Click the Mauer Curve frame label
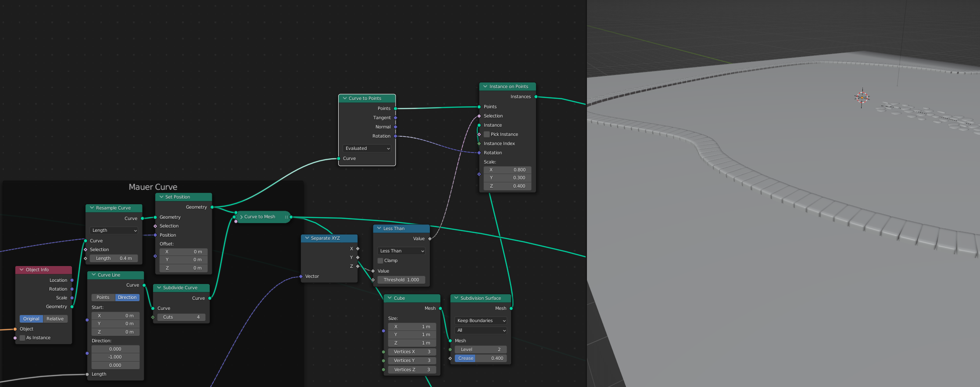Viewport: 980px width, 387px height. (153, 187)
